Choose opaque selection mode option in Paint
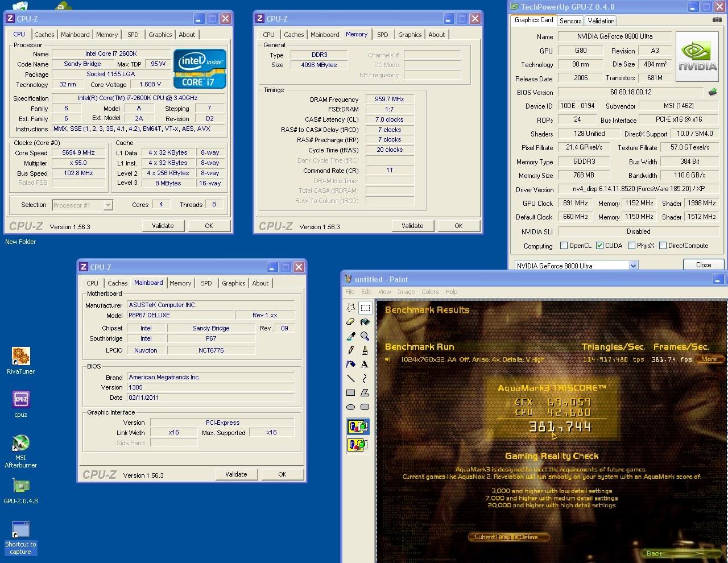Viewport: 728px width, 563px height. pyautogui.click(x=358, y=427)
